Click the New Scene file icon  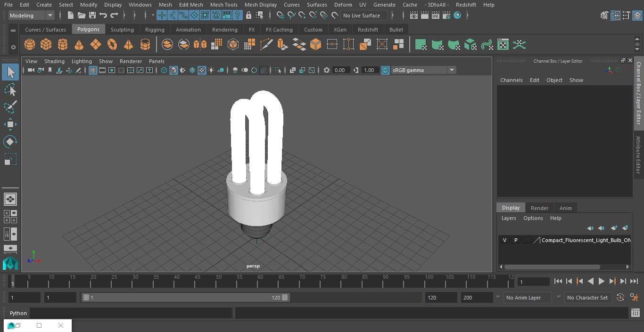point(70,16)
